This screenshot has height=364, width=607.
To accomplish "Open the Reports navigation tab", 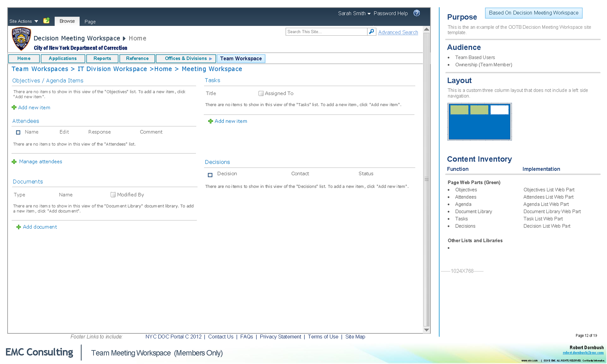I will (102, 58).
